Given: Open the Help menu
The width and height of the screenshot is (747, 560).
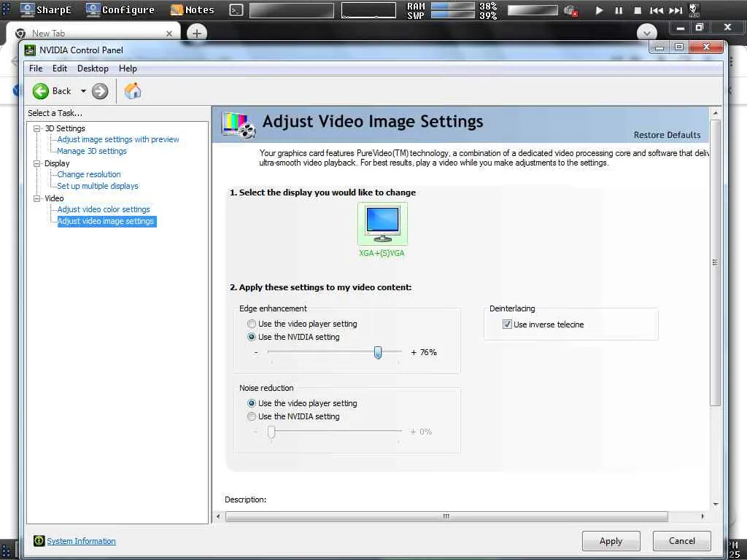Looking at the screenshot, I should 128,68.
